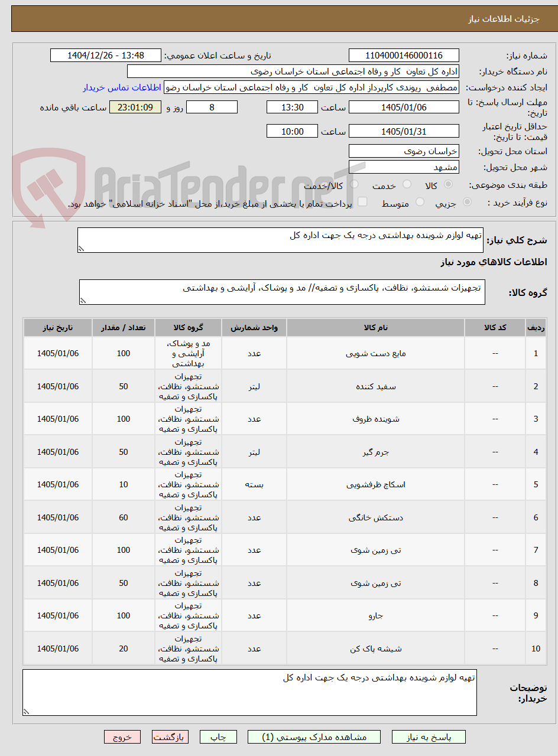This screenshot has width=558, height=756.
Task: Click the بسته unit in row 5
Action: 254,484
